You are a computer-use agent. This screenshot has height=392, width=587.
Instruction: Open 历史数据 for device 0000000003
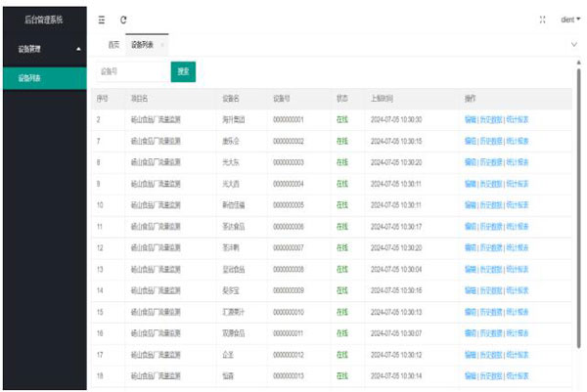point(491,162)
